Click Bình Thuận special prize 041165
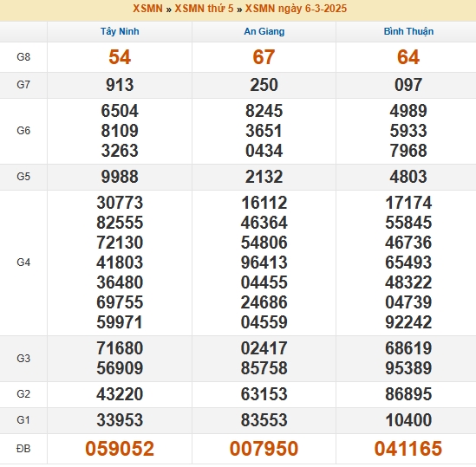 pos(408,449)
